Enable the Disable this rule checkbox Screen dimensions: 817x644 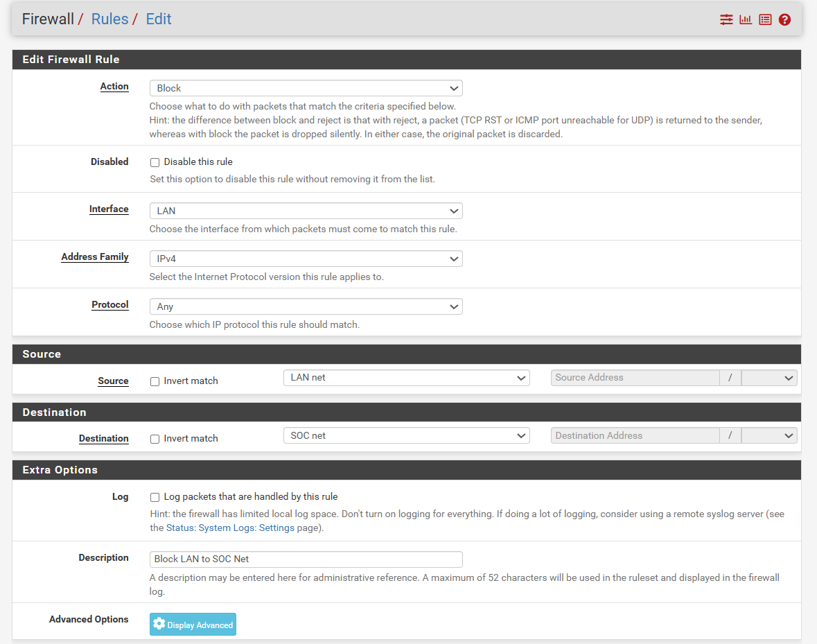(x=155, y=162)
